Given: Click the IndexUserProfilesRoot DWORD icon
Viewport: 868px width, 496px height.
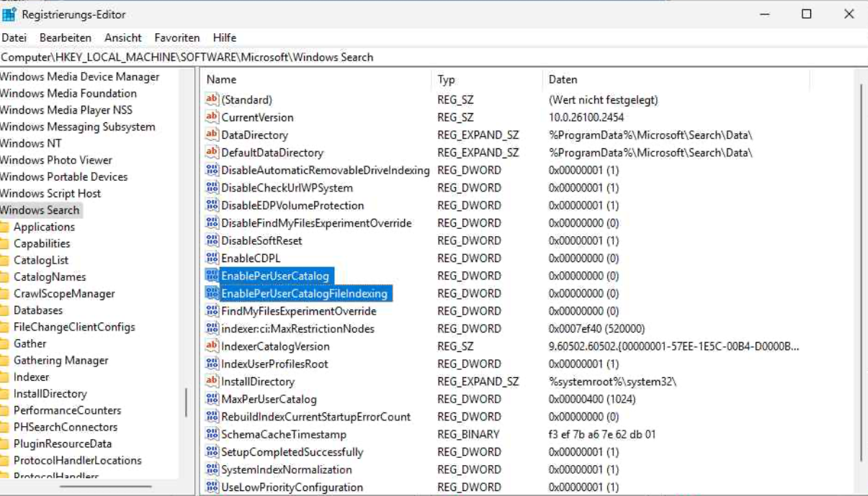Looking at the screenshot, I should click(x=212, y=364).
